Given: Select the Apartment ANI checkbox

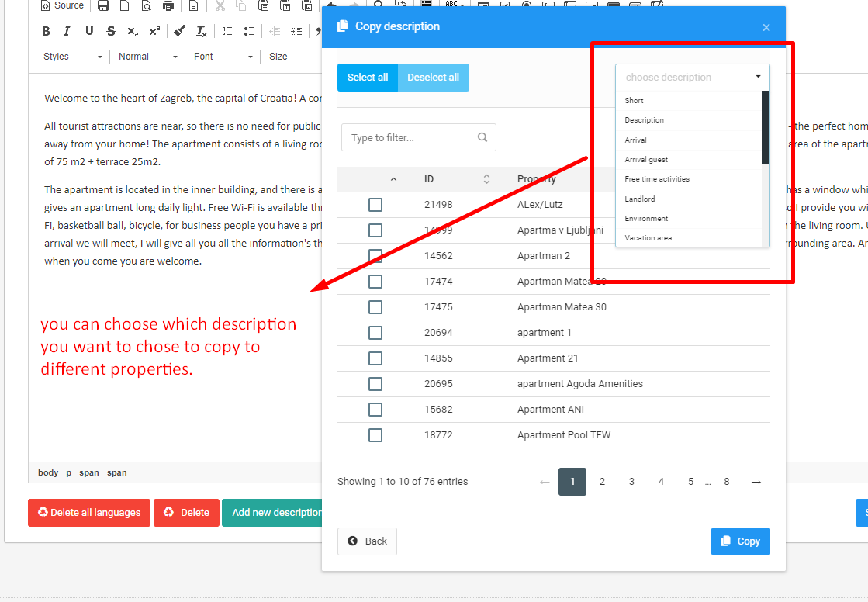Looking at the screenshot, I should (x=375, y=410).
